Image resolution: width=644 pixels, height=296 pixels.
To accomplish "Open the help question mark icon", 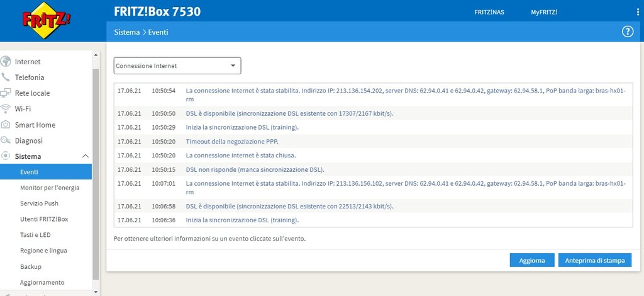I will click(627, 31).
